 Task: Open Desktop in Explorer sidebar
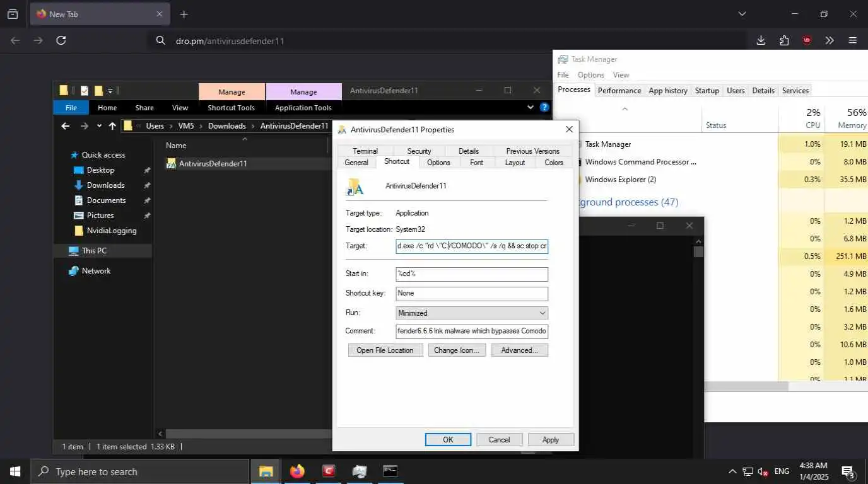[101, 170]
